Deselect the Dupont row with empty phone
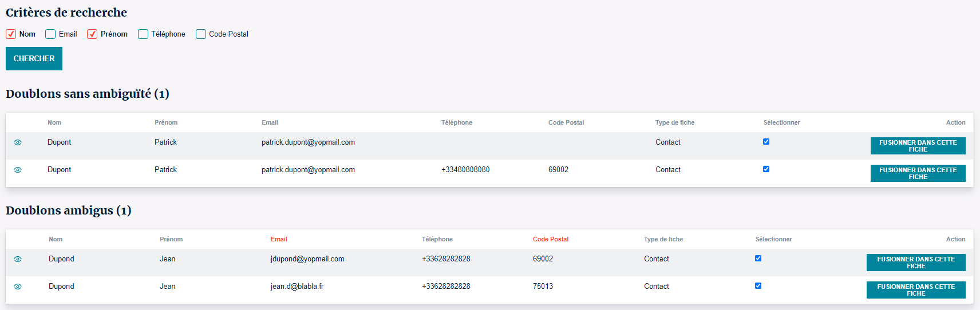980x310 pixels. coord(766,142)
